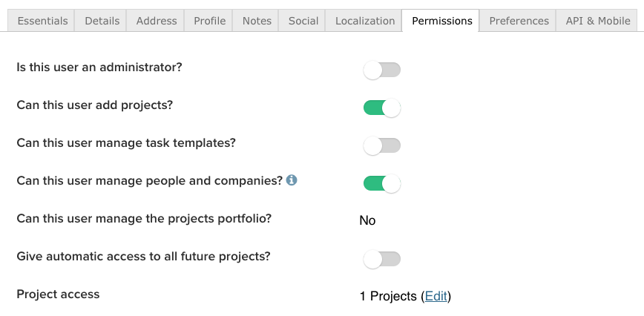
Task: Enable the administrator toggle
Action: 381,70
